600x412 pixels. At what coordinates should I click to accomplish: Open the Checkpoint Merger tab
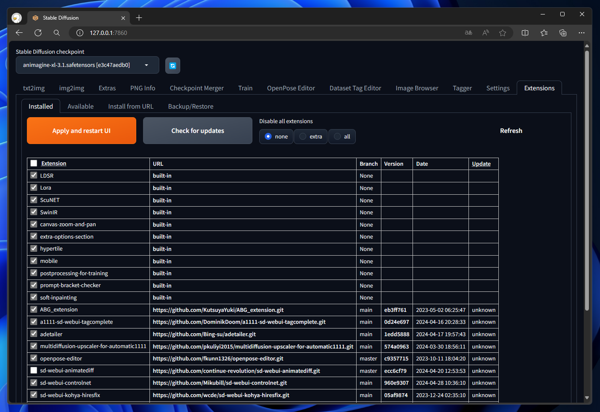click(x=197, y=88)
